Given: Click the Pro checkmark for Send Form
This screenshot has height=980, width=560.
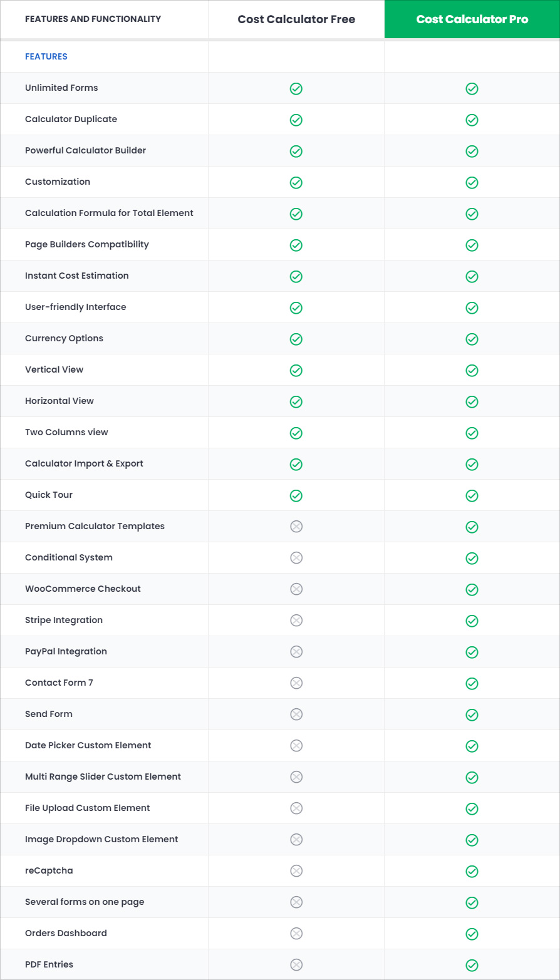Looking at the screenshot, I should tap(472, 714).
